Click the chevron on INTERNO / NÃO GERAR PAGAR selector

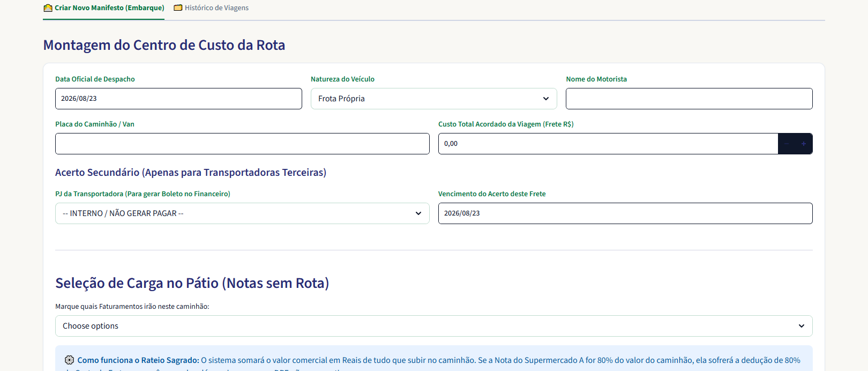pyautogui.click(x=418, y=213)
